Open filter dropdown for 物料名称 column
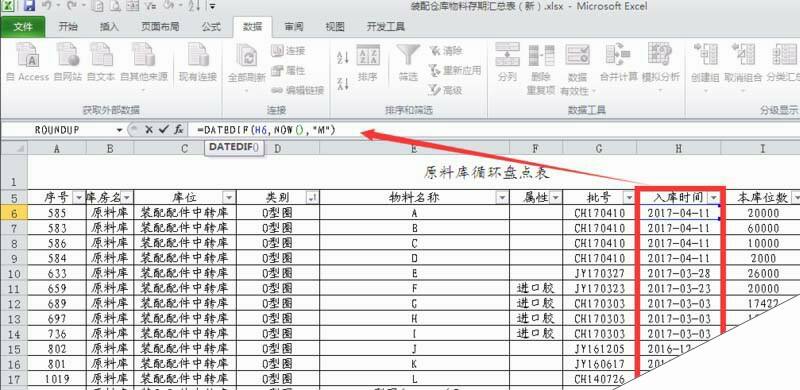Image resolution: width=800 pixels, height=390 pixels. click(503, 198)
